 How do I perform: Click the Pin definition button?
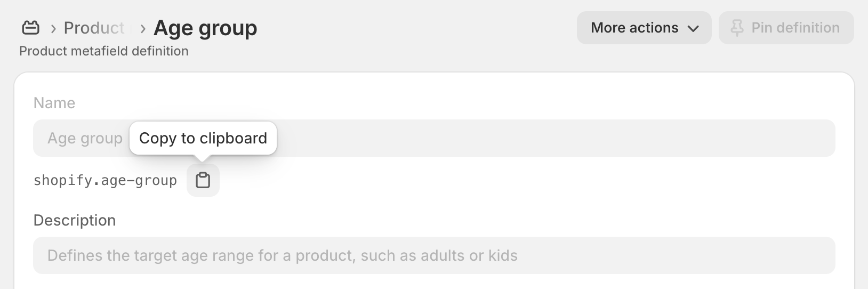tap(786, 28)
